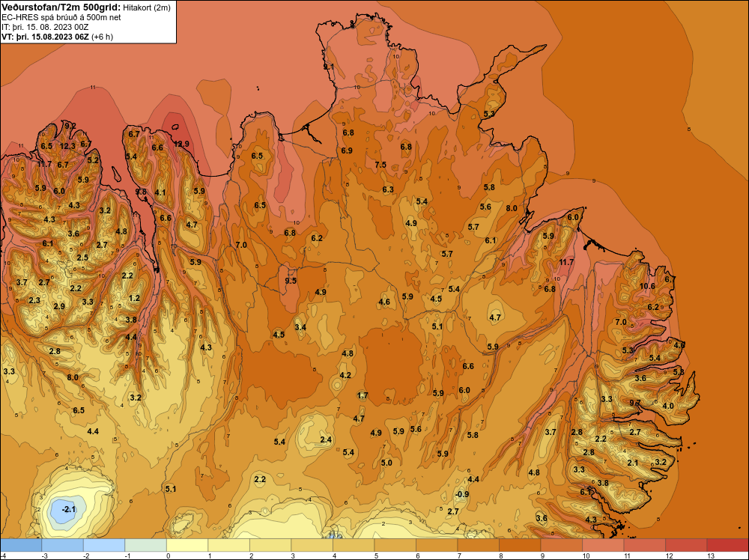The width and height of the screenshot is (749, 560).
Task: Click the 4.1 temperature value
Action: (x=160, y=193)
